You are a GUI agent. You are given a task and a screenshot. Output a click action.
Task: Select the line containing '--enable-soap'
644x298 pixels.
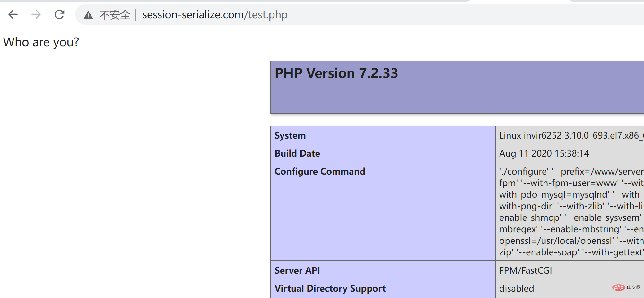point(571,252)
